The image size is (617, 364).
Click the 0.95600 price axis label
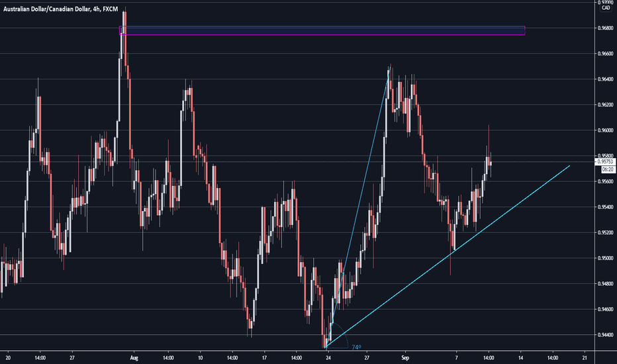pyautogui.click(x=606, y=181)
